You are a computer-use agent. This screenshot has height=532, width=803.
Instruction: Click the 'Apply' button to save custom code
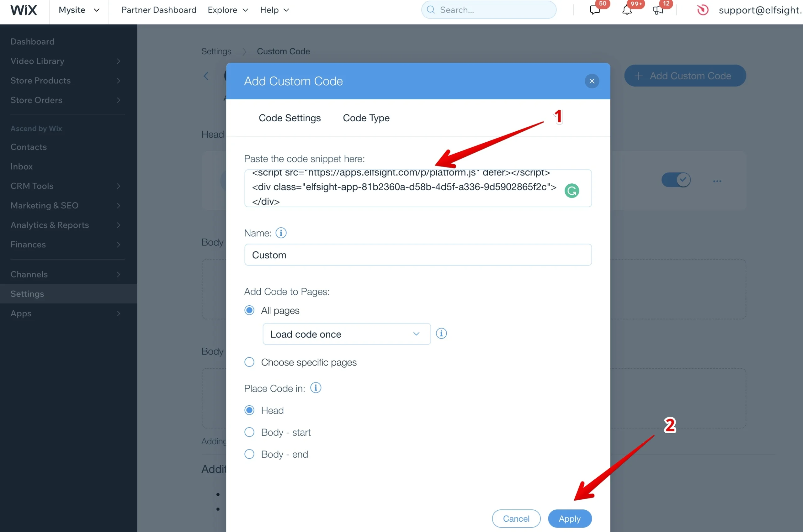click(568, 518)
